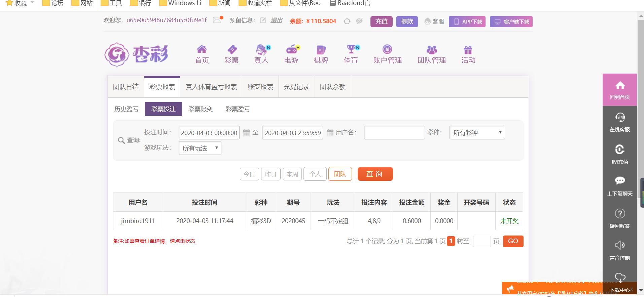Viewport: 644px width, 297px height.
Task: Open 体育 sports trophy icon
Action: (x=352, y=49)
